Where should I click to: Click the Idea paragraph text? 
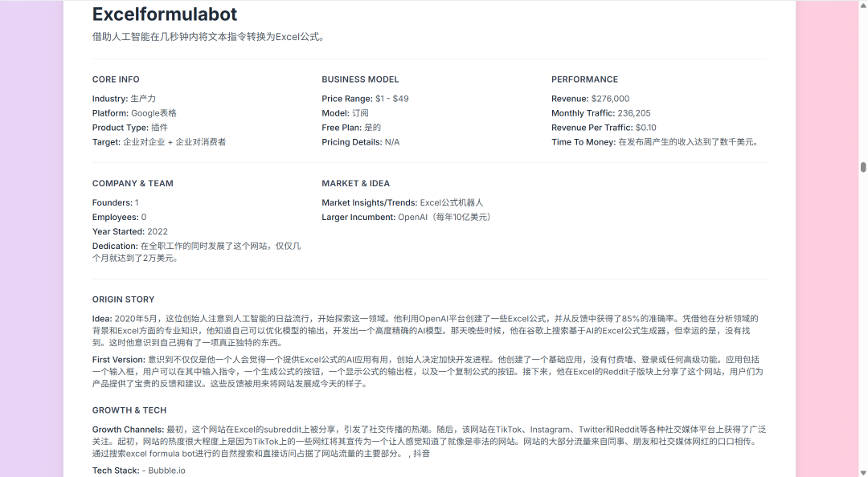(425, 330)
